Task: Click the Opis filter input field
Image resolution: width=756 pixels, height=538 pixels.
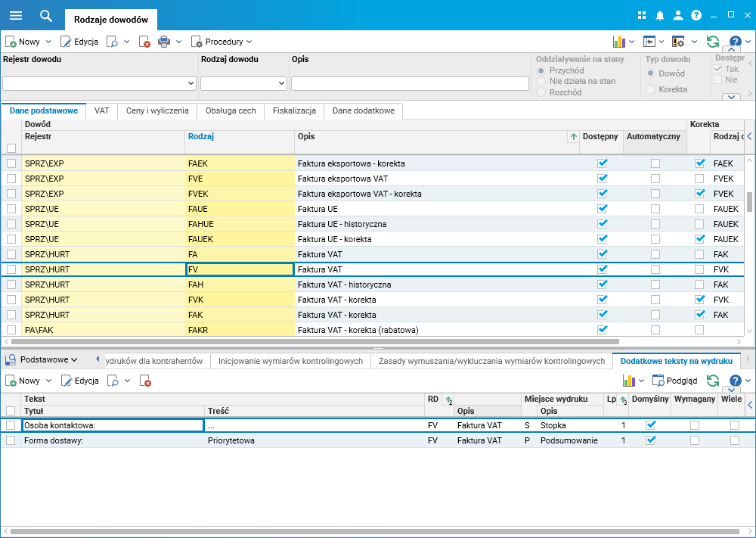Action: pos(409,83)
